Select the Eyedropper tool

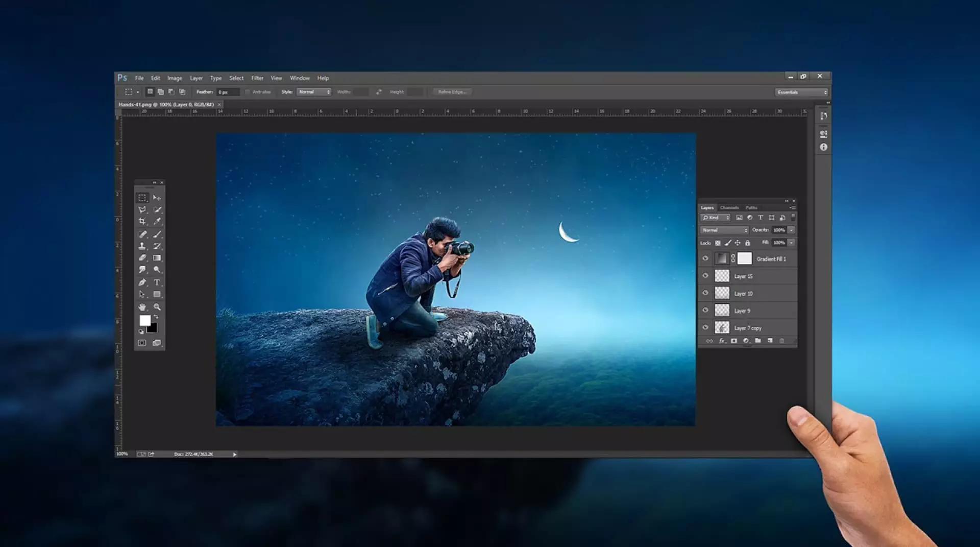tap(157, 221)
